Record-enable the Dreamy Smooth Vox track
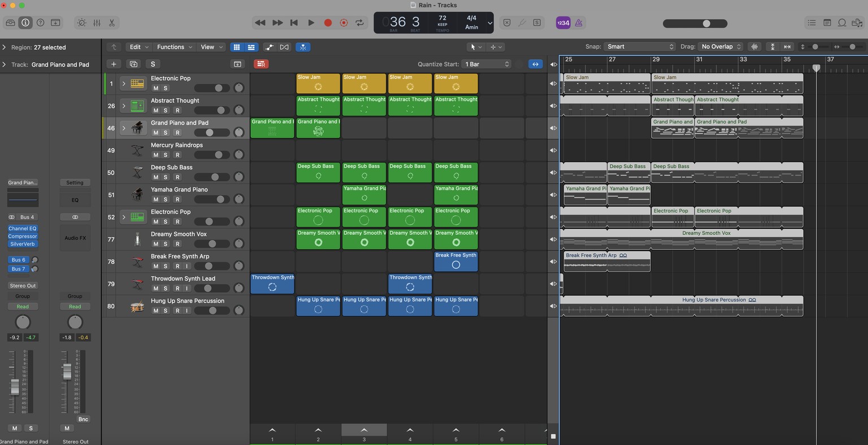Screen dimensions: 868x445 pyautogui.click(x=177, y=244)
